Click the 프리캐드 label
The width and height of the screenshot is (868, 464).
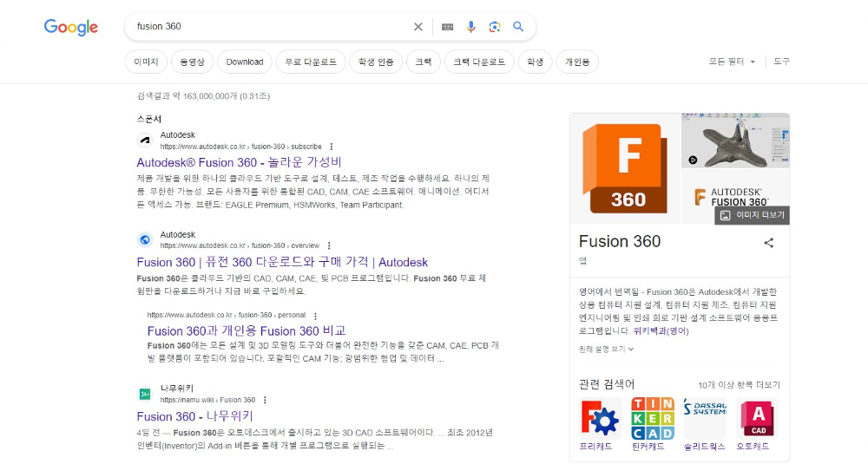[595, 447]
